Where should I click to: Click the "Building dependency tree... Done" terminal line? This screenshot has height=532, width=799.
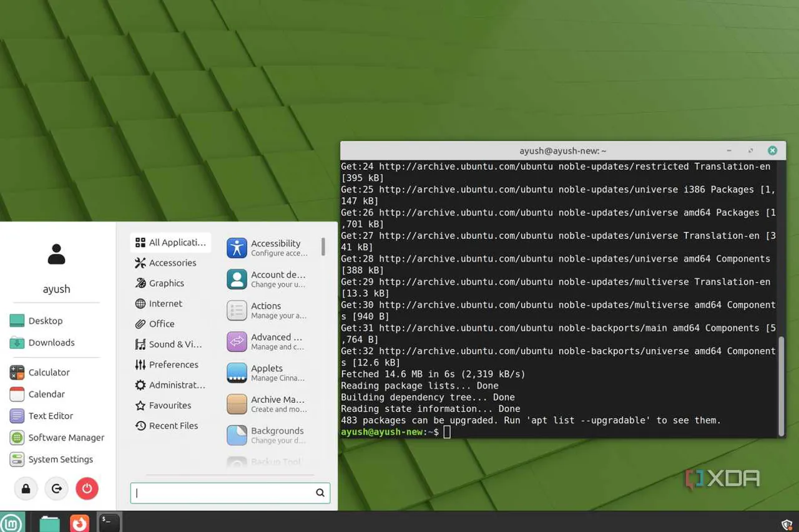click(428, 397)
